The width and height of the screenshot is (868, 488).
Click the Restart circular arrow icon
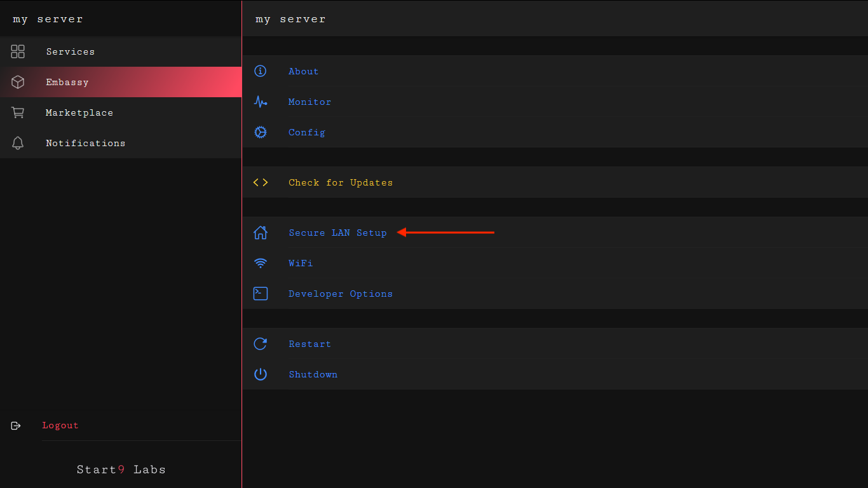pyautogui.click(x=261, y=344)
